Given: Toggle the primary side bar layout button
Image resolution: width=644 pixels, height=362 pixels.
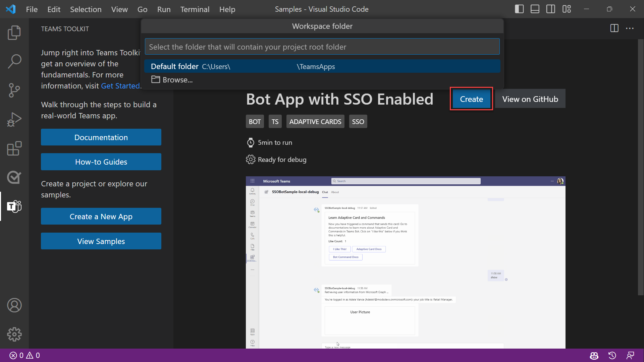Looking at the screenshot, I should point(519,9).
